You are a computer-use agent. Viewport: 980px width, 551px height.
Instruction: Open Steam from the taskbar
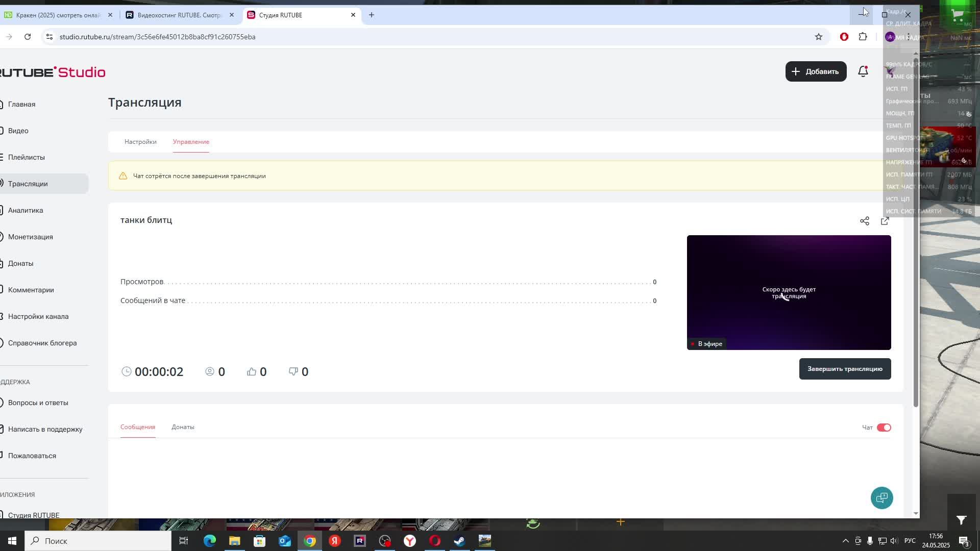tap(459, 541)
